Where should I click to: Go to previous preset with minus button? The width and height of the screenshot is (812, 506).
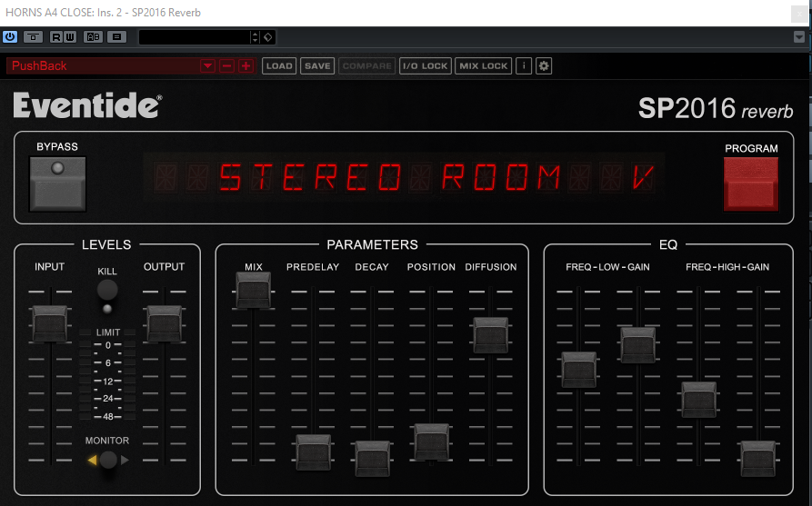point(226,65)
